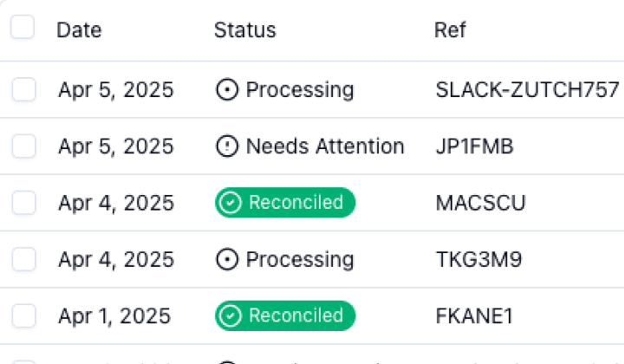Click the Reconciled checkmark icon for MACSCU
Viewport: 624px width, 364px height.
(x=231, y=203)
